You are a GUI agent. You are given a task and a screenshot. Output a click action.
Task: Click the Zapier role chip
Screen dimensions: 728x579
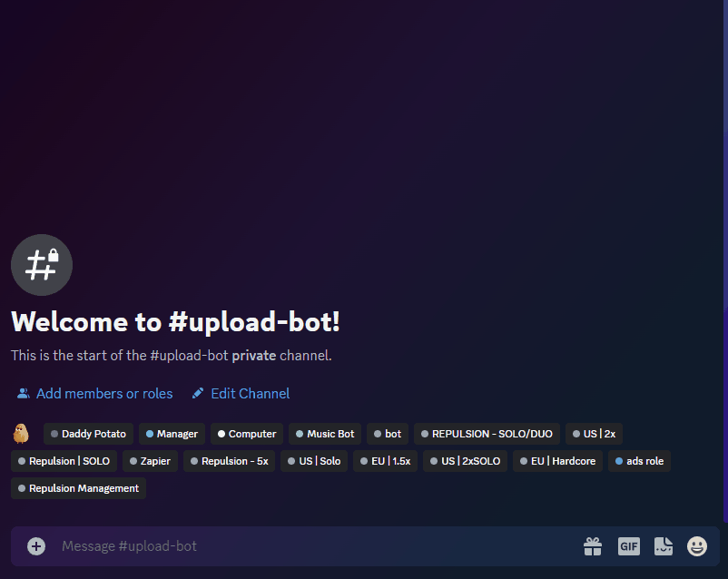[x=150, y=461]
